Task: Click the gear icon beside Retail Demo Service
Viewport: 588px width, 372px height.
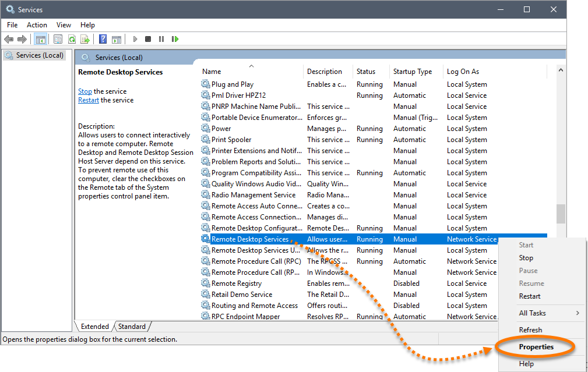Action: (x=206, y=294)
